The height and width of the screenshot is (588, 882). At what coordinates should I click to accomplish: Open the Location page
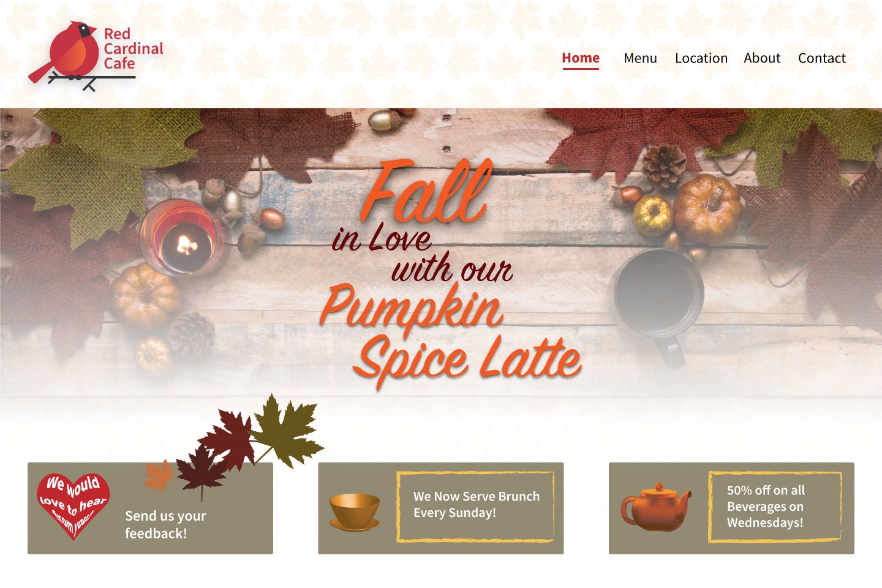click(701, 58)
